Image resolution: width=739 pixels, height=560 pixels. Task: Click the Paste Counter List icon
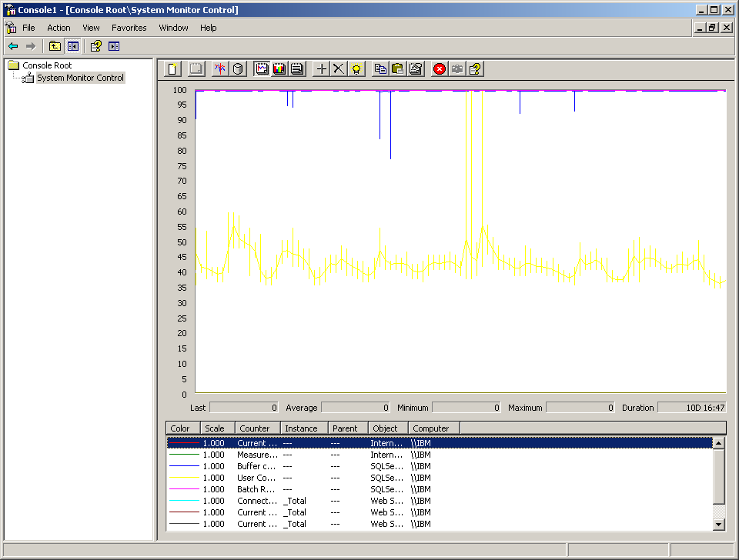pyautogui.click(x=398, y=69)
